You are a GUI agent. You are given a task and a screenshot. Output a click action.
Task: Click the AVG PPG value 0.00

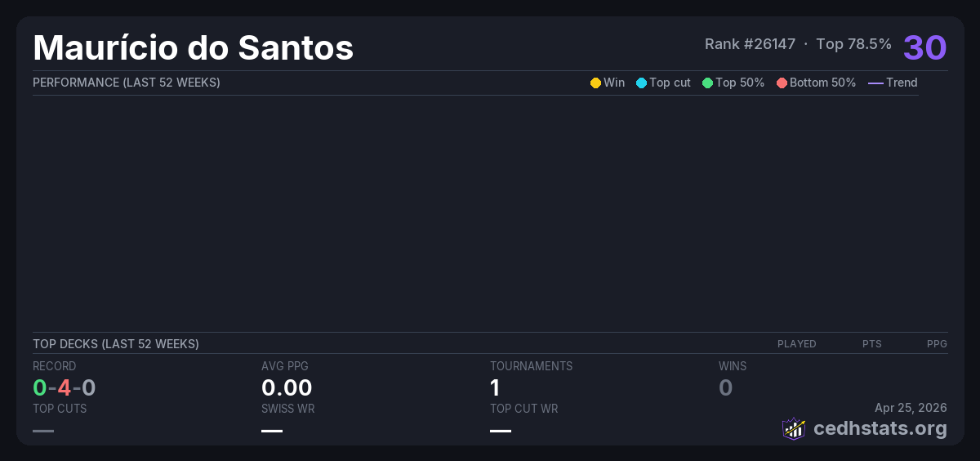(287, 387)
